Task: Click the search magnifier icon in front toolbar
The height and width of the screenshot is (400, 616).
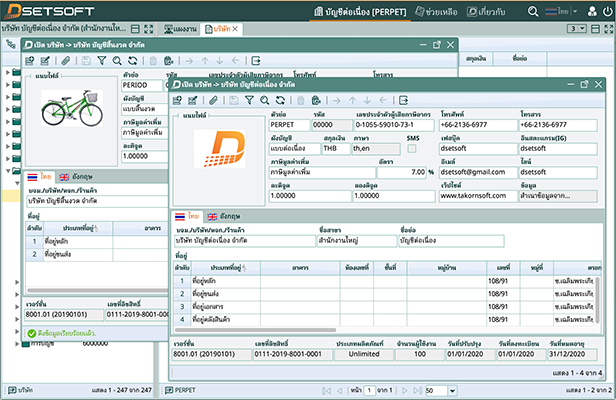Action: click(x=264, y=100)
